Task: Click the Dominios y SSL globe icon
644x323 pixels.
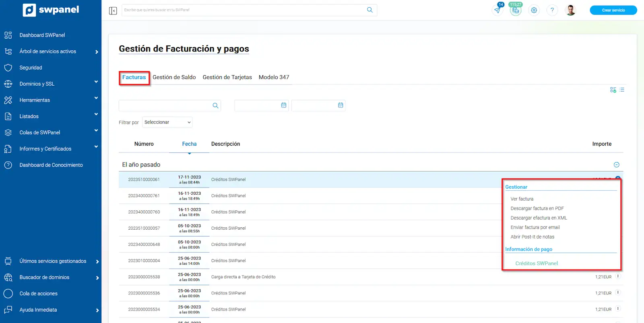Action: (x=8, y=84)
